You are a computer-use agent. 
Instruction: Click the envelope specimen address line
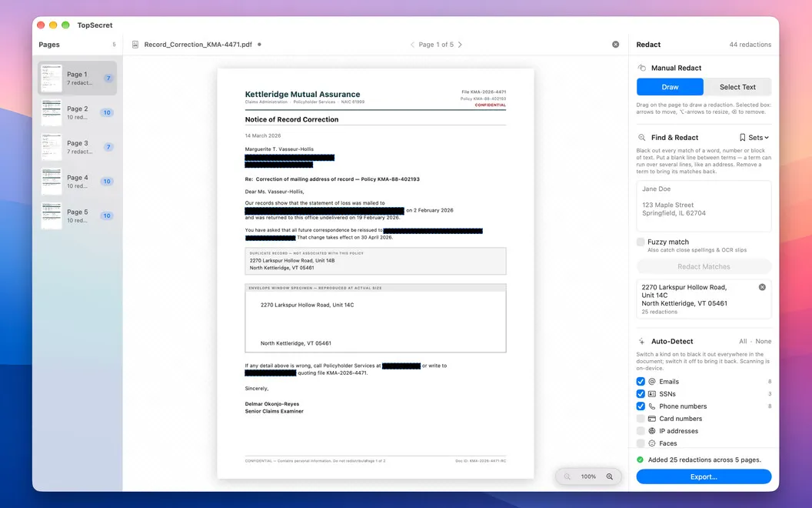307,305
